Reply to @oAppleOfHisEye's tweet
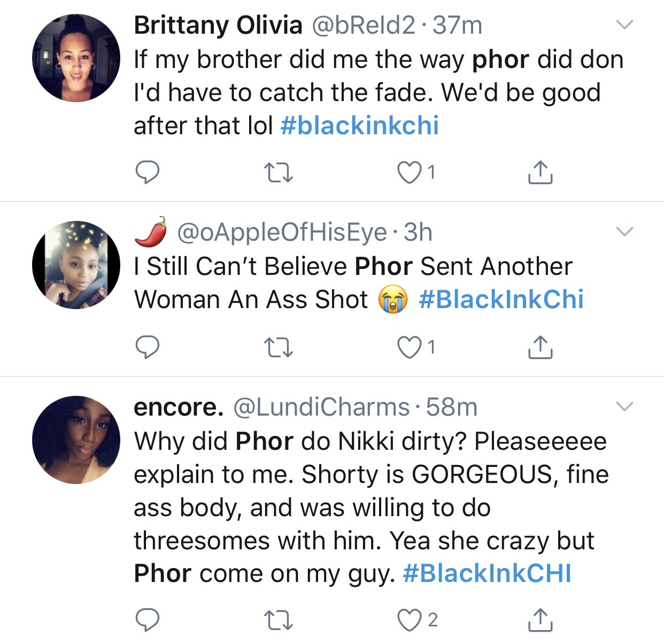Viewport: 664px width, 644px height. coord(146,347)
